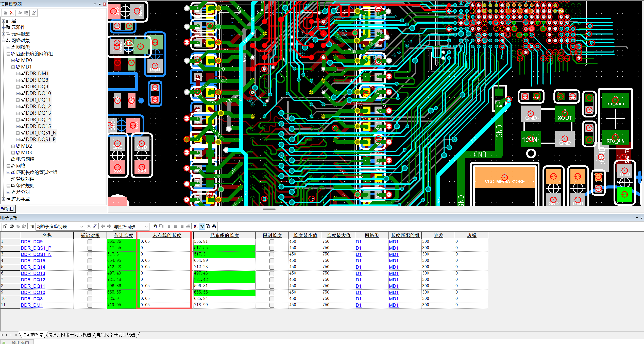Click the Sort A-Z icon

pyautogui.click(x=196, y=226)
